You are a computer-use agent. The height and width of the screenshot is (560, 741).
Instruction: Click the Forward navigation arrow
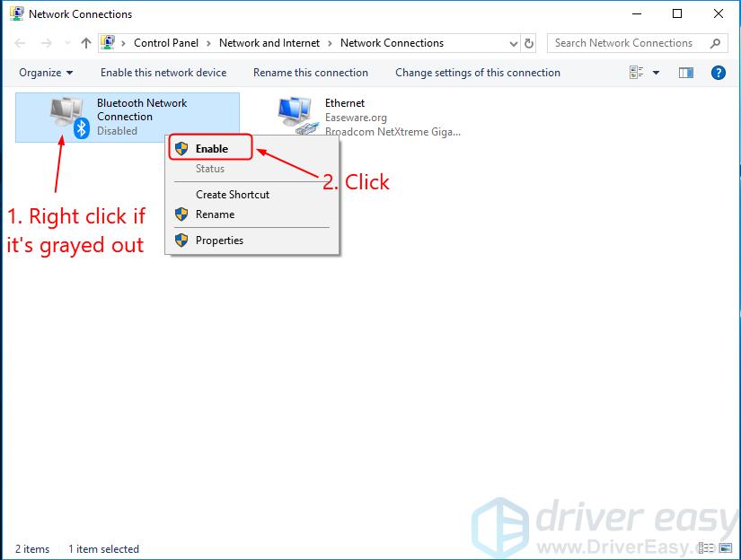coord(44,43)
